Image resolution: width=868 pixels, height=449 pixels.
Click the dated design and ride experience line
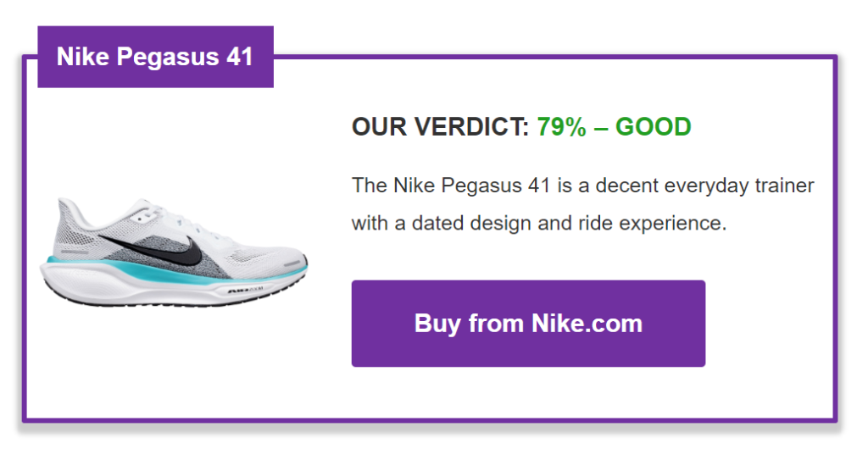coord(539,224)
